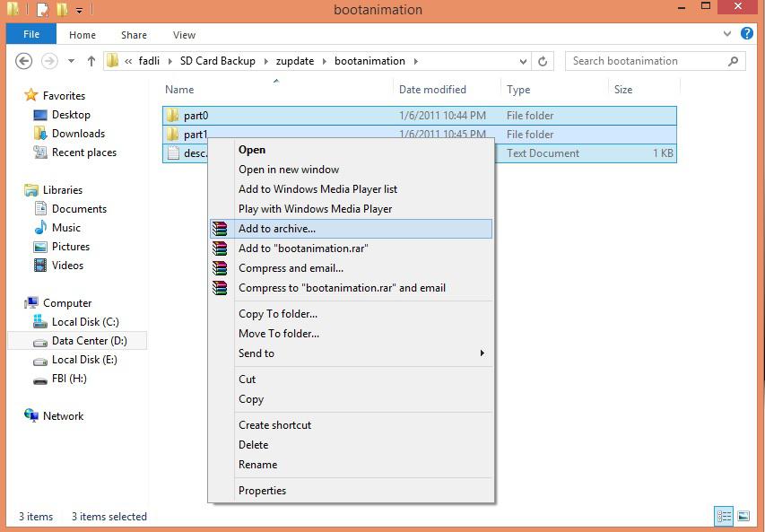Click the Search bootanimation input field
The image size is (765, 532).
click(646, 61)
